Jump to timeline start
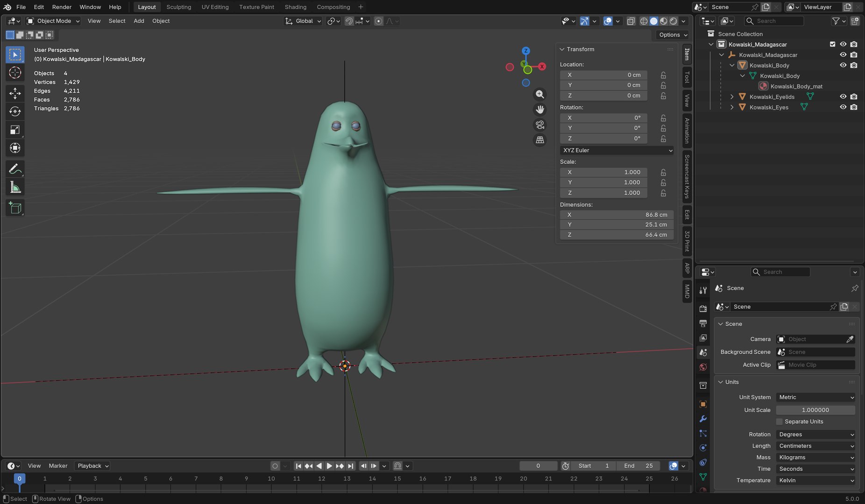Screen dimensions: 865x504 tap(298, 466)
